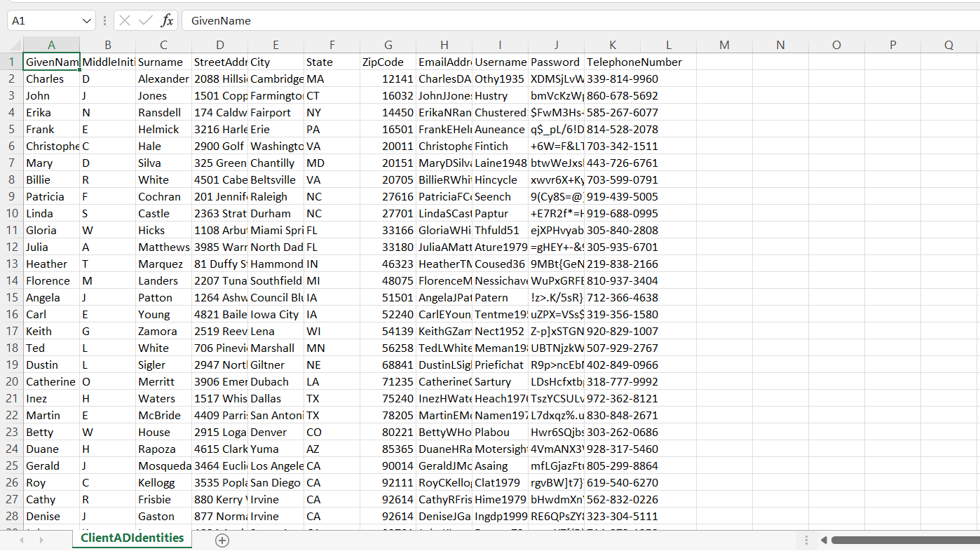Click the Insert Function fx icon
The width and height of the screenshot is (980, 551).
point(167,21)
